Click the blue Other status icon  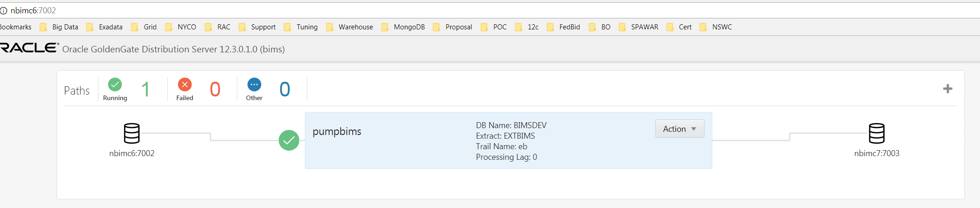pos(254,85)
